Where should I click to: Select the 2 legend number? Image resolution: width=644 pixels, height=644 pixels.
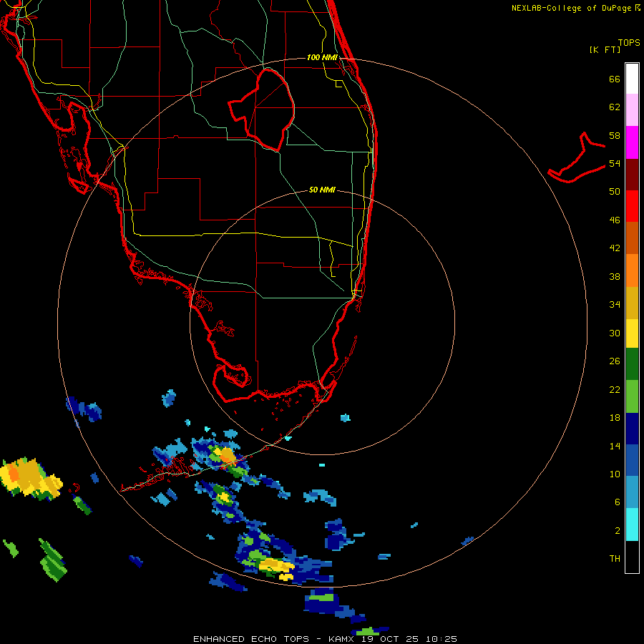pyautogui.click(x=618, y=531)
